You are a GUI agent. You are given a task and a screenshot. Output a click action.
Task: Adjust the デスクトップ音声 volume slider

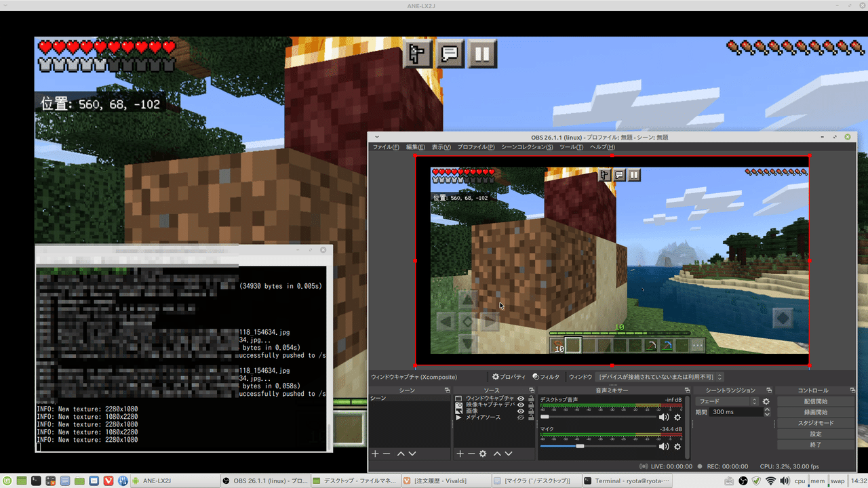click(x=599, y=417)
